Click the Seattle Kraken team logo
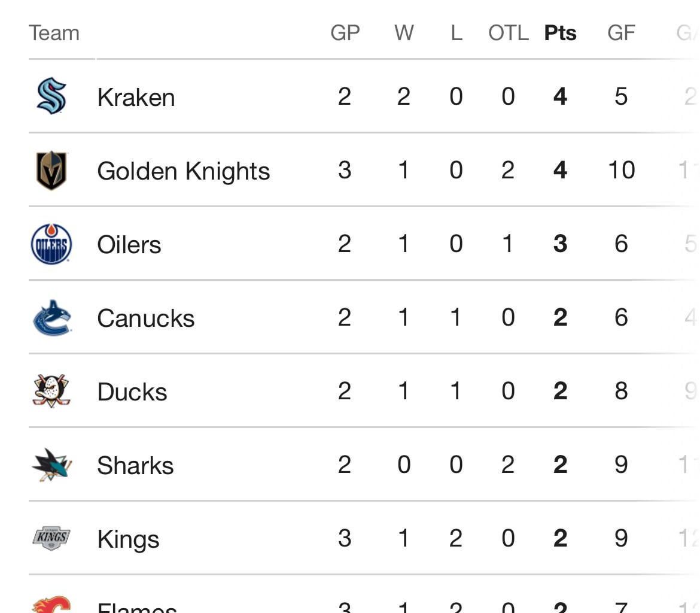700x613 pixels. coord(51,96)
